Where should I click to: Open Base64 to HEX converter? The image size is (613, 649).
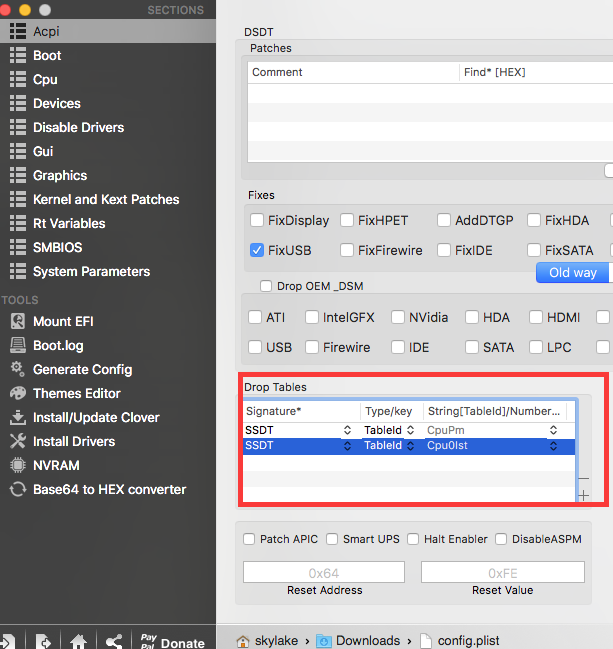point(109,489)
